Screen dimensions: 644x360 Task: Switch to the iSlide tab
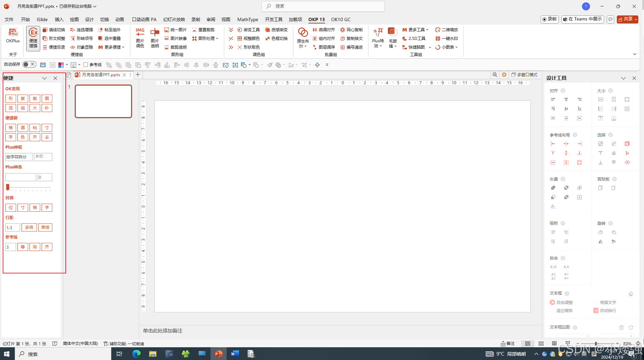tap(42, 19)
